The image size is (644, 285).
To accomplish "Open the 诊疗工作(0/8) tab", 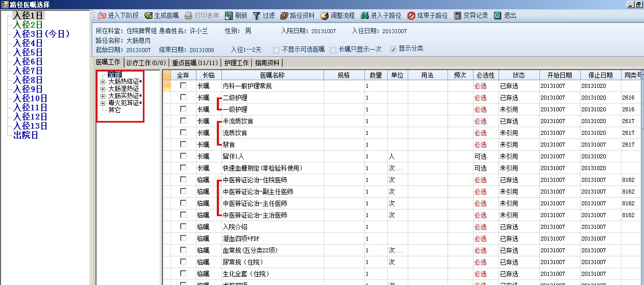I will pyautogui.click(x=146, y=63).
